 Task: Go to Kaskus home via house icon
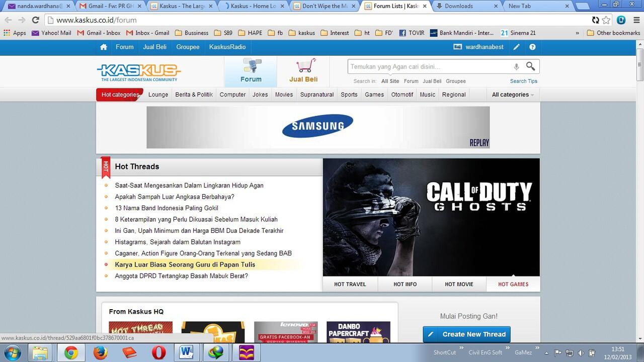(x=104, y=47)
